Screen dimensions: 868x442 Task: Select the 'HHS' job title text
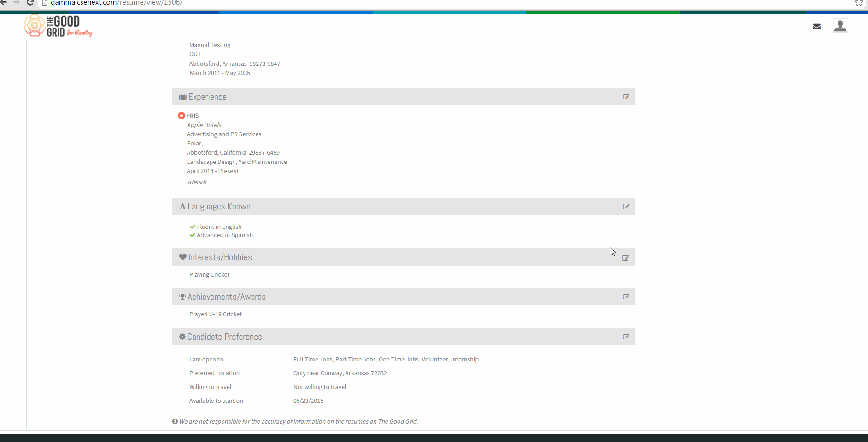coord(193,116)
